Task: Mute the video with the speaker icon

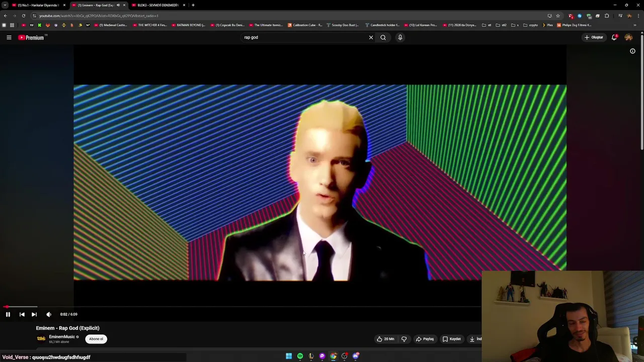Action: tap(49, 314)
